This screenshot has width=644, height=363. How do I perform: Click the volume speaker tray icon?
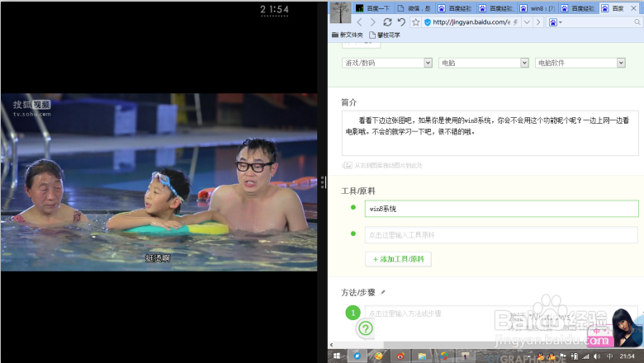(597, 356)
